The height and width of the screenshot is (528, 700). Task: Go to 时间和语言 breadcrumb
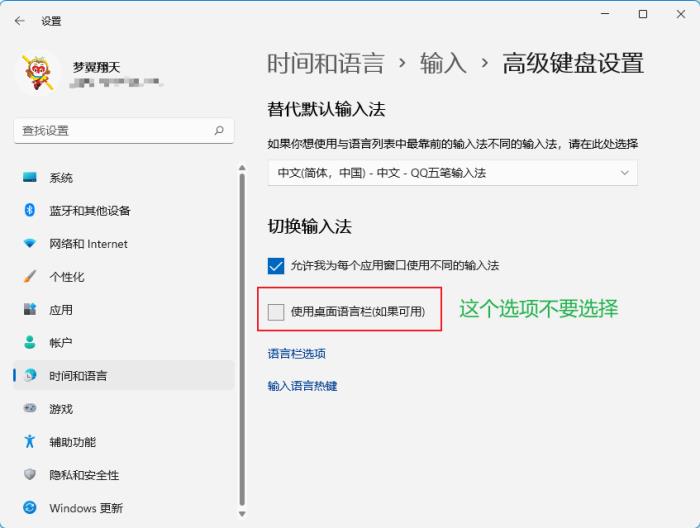[325, 64]
